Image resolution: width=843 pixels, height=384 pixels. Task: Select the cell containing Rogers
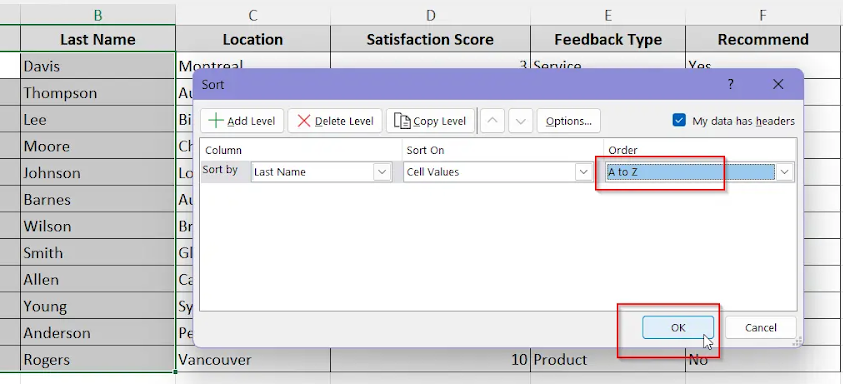pos(98,359)
